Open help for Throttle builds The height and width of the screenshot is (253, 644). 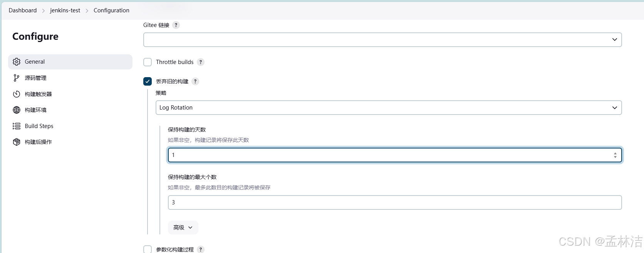coord(201,62)
